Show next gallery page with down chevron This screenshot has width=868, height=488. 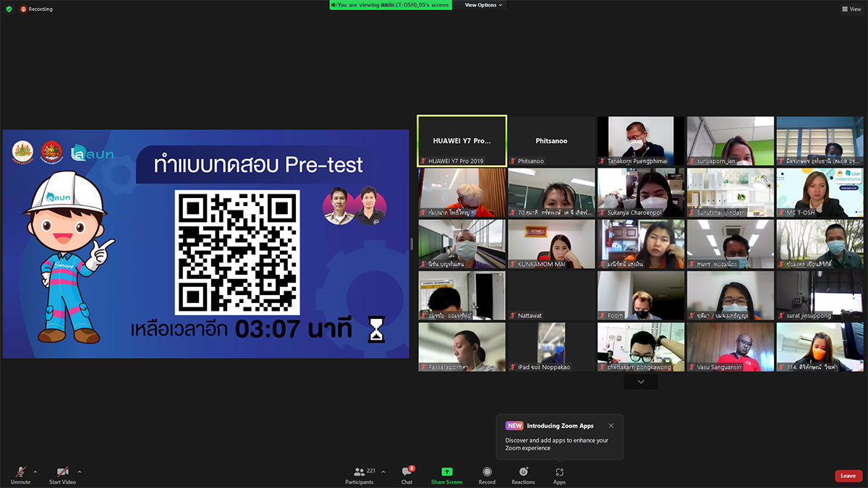[641, 382]
